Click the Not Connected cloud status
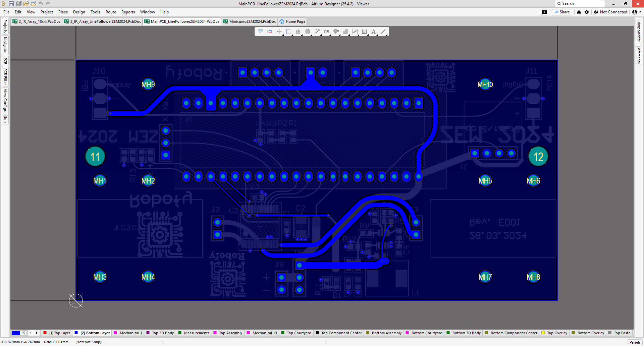644x346 pixels. [610, 12]
